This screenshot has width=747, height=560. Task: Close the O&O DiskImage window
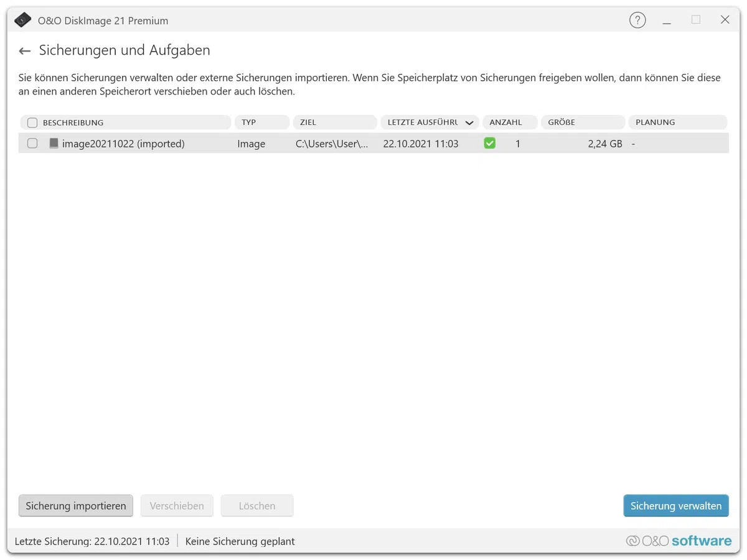tap(725, 20)
